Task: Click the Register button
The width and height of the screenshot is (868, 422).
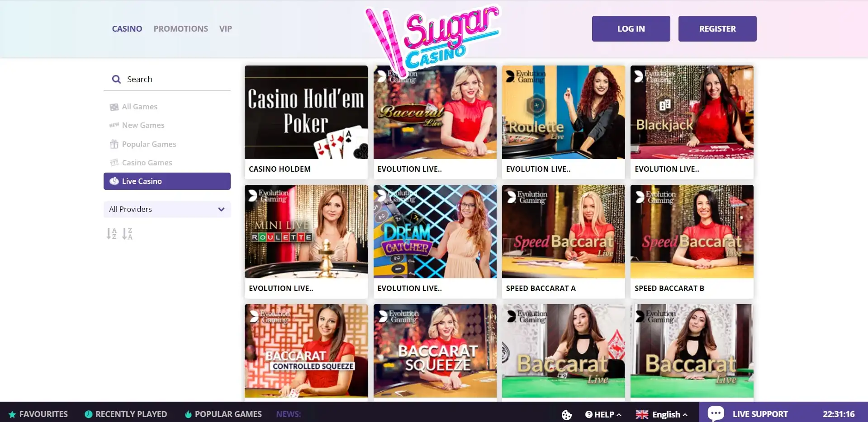Action: tap(717, 28)
